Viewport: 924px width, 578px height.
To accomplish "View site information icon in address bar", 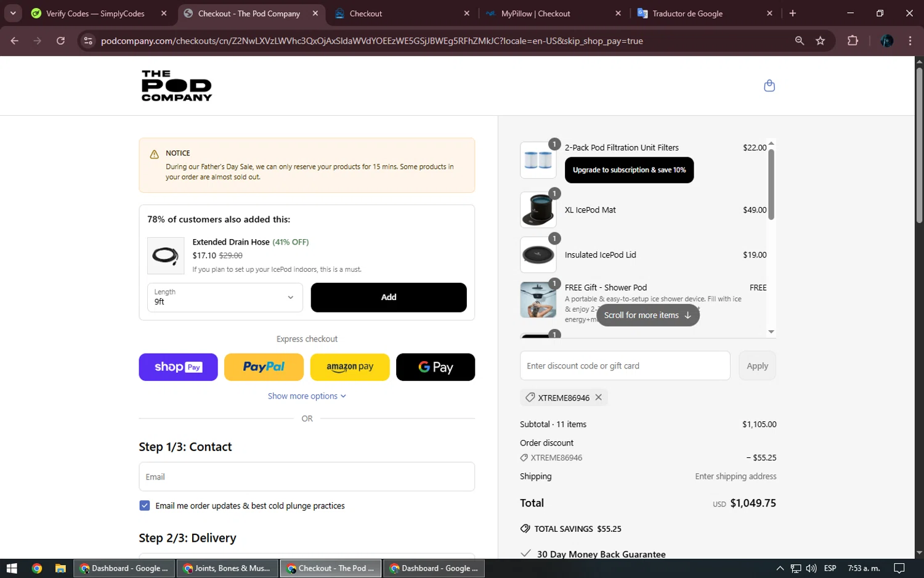I will (88, 41).
